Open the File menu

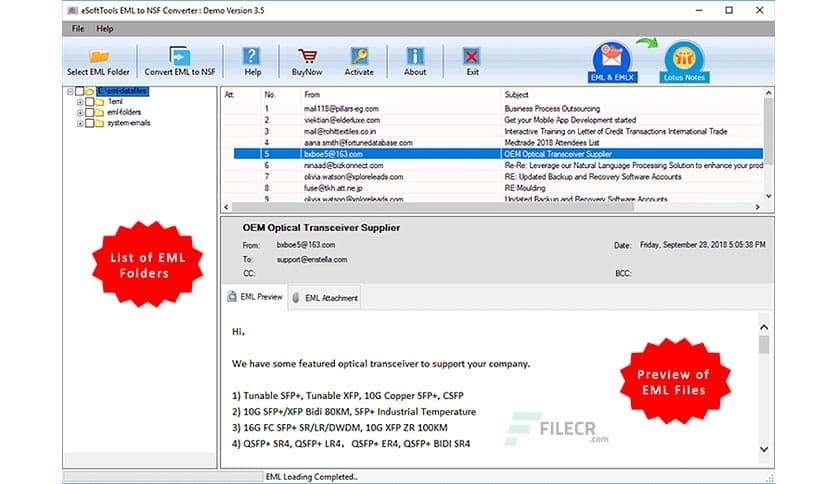78,29
